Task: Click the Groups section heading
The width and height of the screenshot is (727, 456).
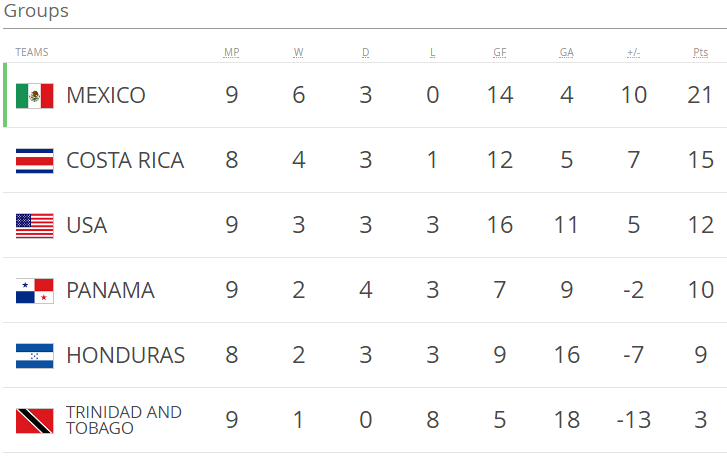Action: point(36,12)
